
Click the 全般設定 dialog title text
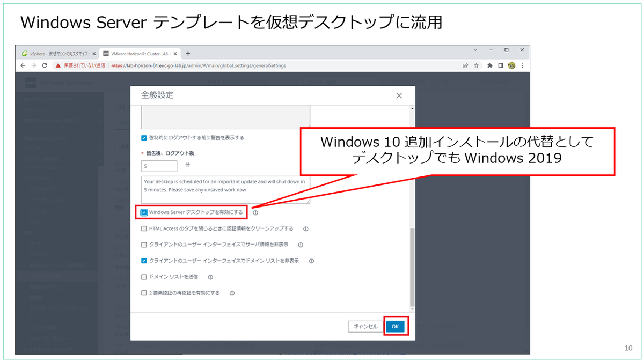157,95
